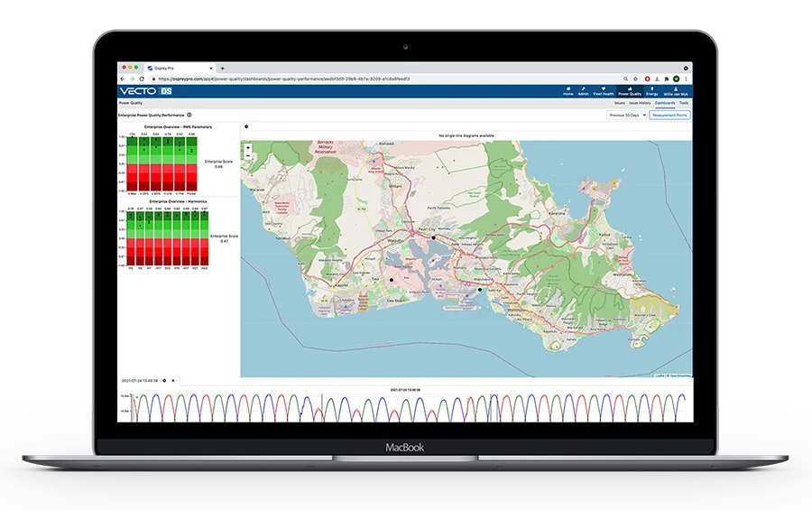Open the browser extensions puzzle icon

(x=667, y=79)
